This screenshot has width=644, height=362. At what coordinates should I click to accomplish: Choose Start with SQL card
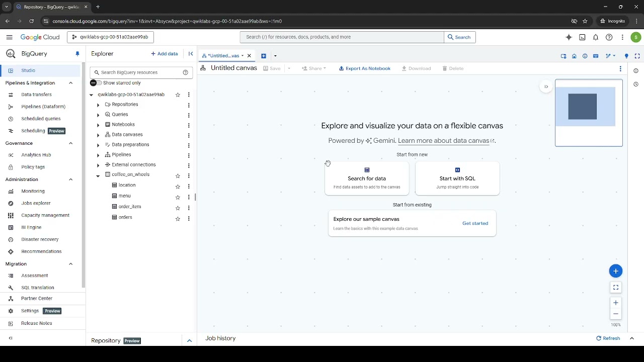[x=457, y=178]
